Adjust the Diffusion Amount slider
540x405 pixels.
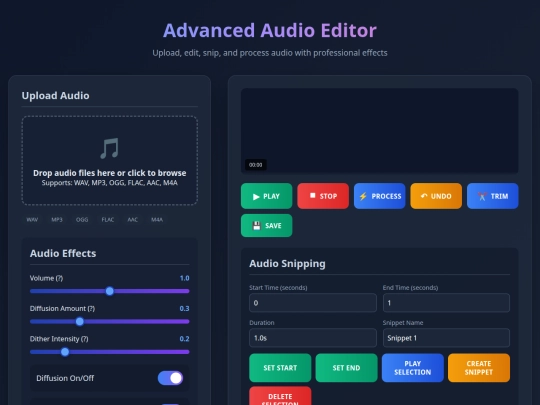110,322
